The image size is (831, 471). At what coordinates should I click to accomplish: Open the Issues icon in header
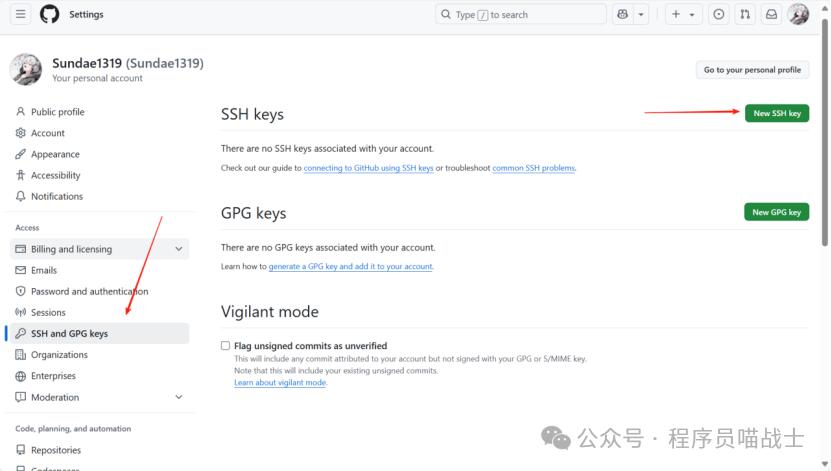(x=719, y=15)
